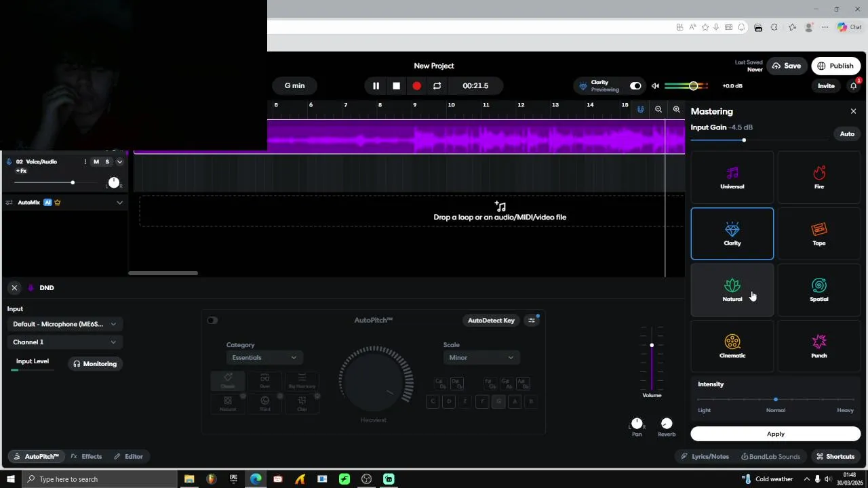Select the Spatial mastering preset
868x488 pixels.
pos(818,290)
